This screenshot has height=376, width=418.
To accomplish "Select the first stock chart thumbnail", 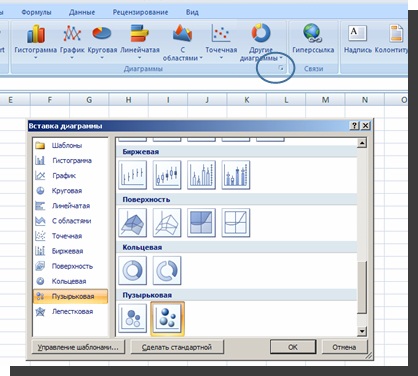I will 132,174.
